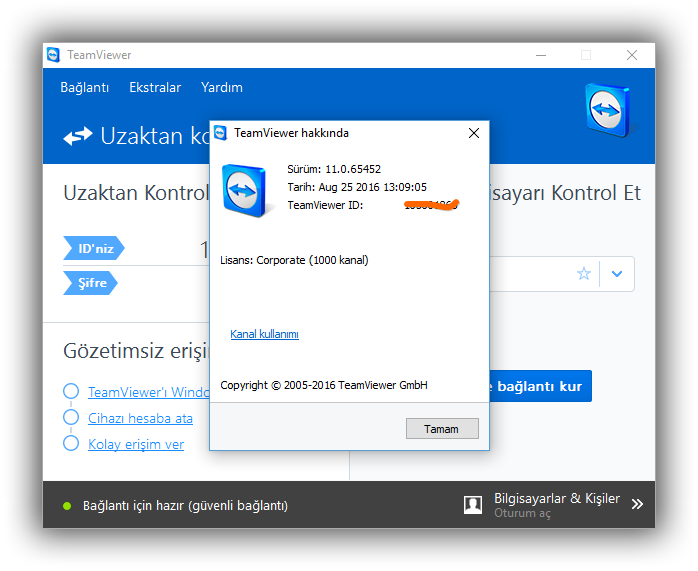Click Bilgisayarlar & Kişiler label
The image size is (698, 571).
tap(556, 498)
